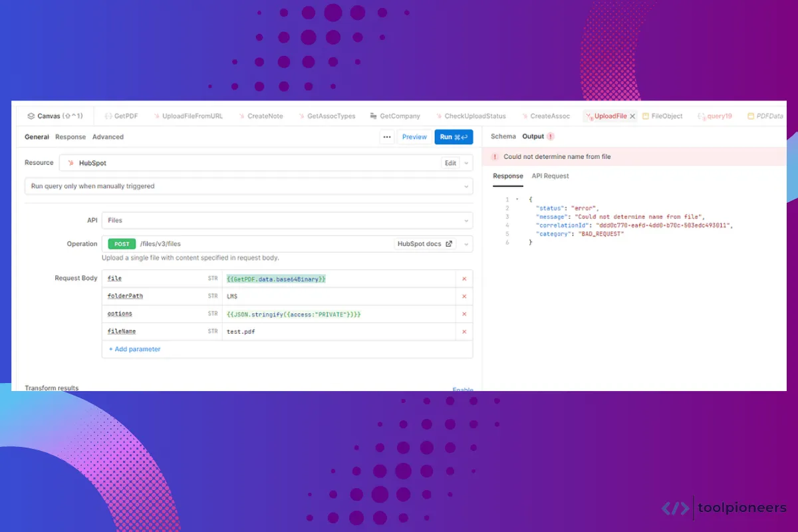Image resolution: width=798 pixels, height=532 pixels.
Task: Select the Response results tab
Action: pos(508,176)
